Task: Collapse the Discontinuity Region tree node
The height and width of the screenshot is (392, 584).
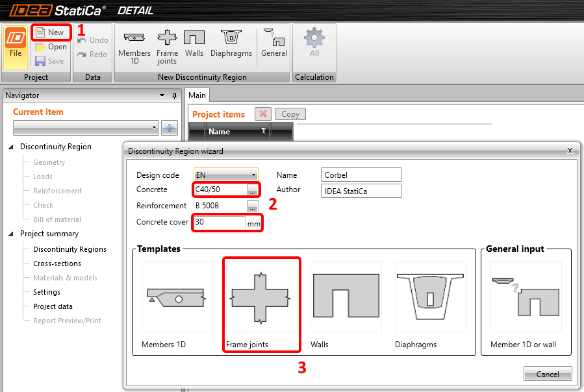Action: click(x=11, y=147)
